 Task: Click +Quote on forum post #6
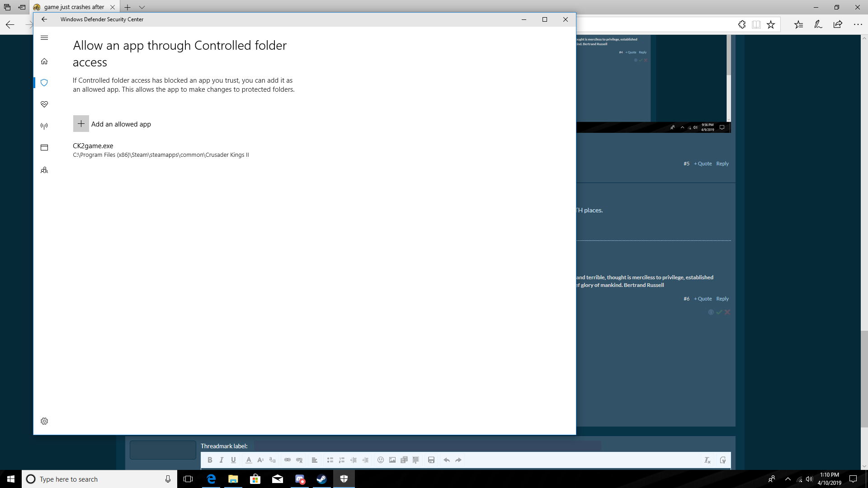click(x=703, y=299)
